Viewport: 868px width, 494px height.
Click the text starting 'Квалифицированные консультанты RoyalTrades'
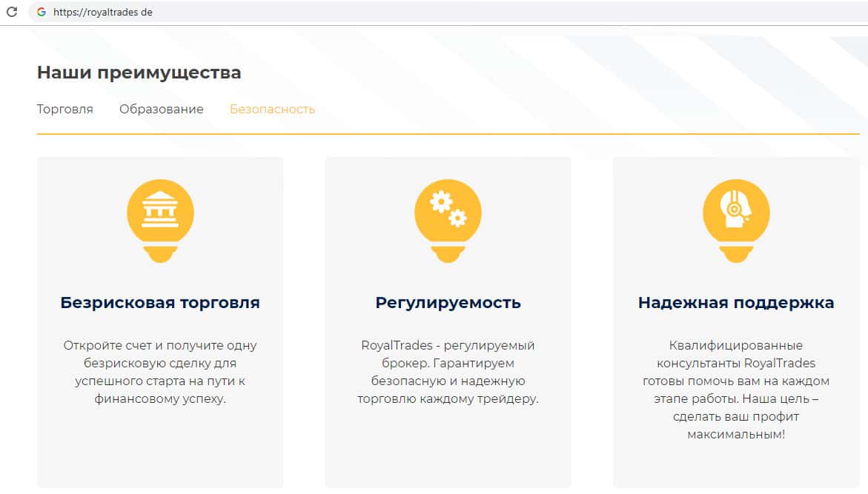pos(736,390)
